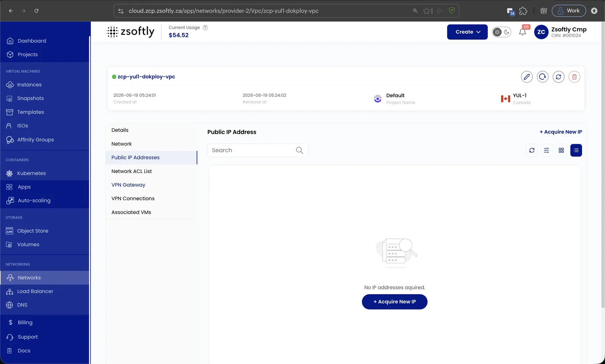The height and width of the screenshot is (364, 605).
Task: Click the delete VPC trash icon
Action: (x=574, y=77)
